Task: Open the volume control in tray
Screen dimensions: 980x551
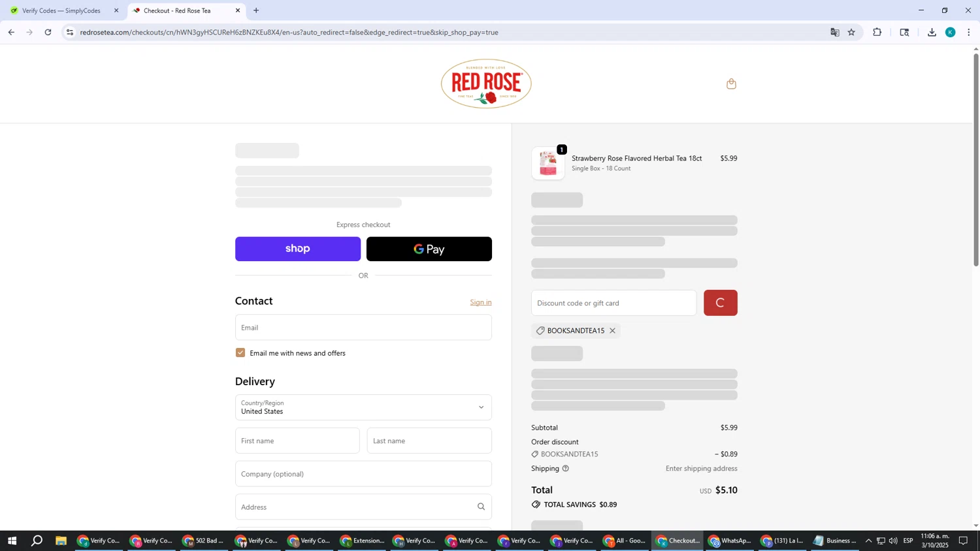Action: coord(893,541)
